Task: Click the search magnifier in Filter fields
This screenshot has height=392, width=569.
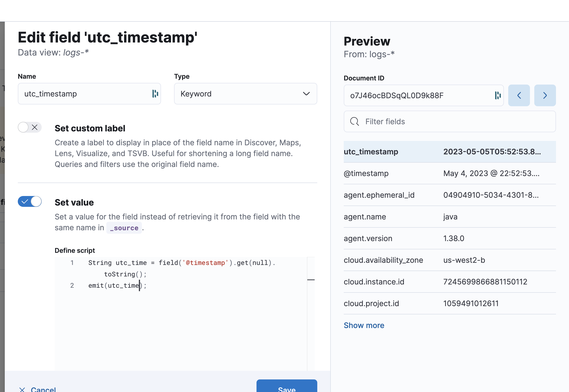Action: pyautogui.click(x=354, y=121)
